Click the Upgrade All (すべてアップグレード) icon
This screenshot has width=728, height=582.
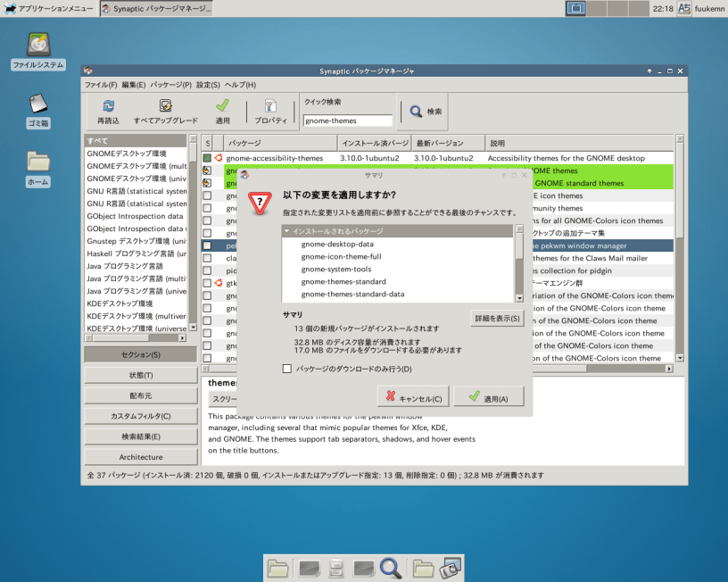tap(165, 106)
